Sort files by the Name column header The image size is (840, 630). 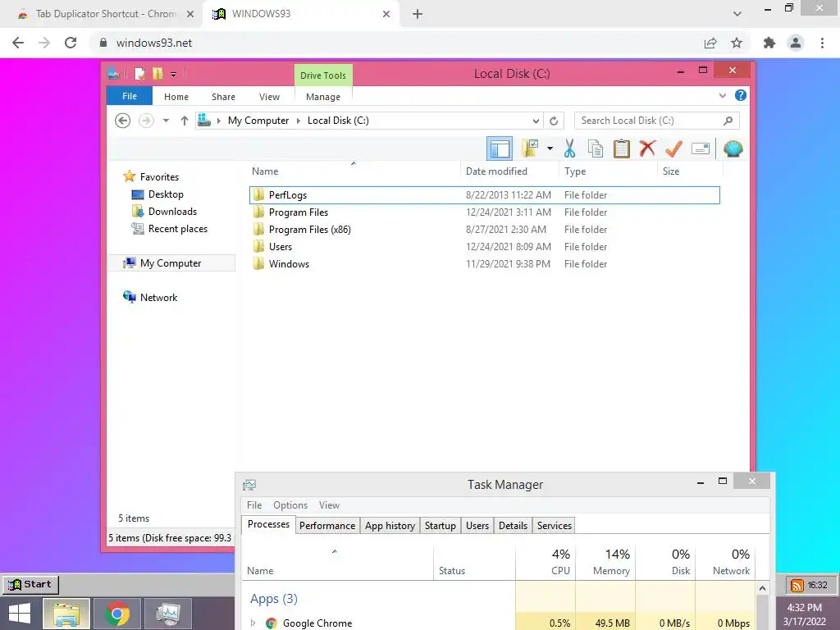354,171
